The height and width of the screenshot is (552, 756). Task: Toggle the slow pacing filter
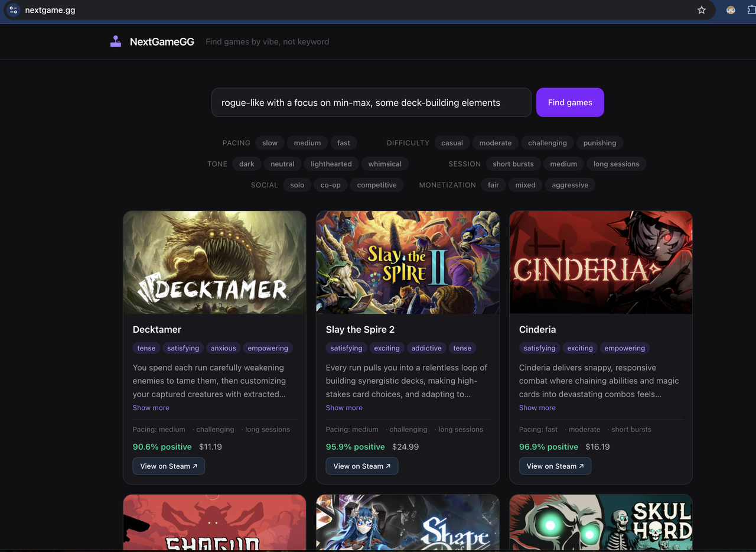coord(270,143)
